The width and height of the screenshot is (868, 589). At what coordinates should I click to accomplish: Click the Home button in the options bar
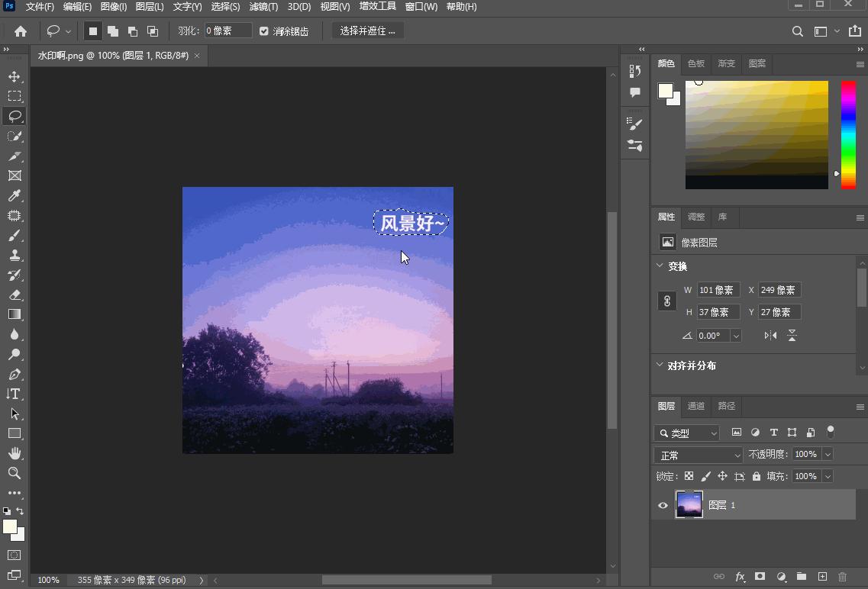coord(20,31)
